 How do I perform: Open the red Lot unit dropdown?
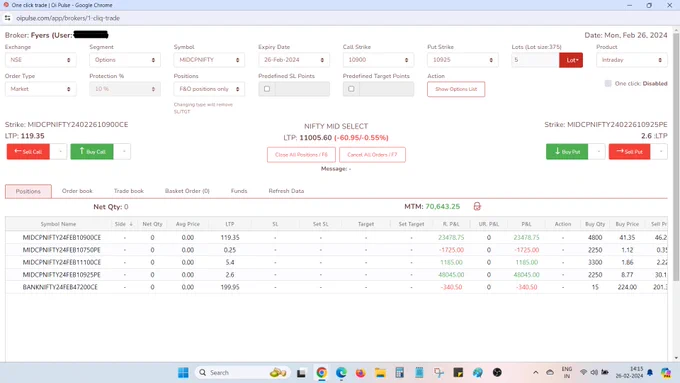[x=571, y=60]
